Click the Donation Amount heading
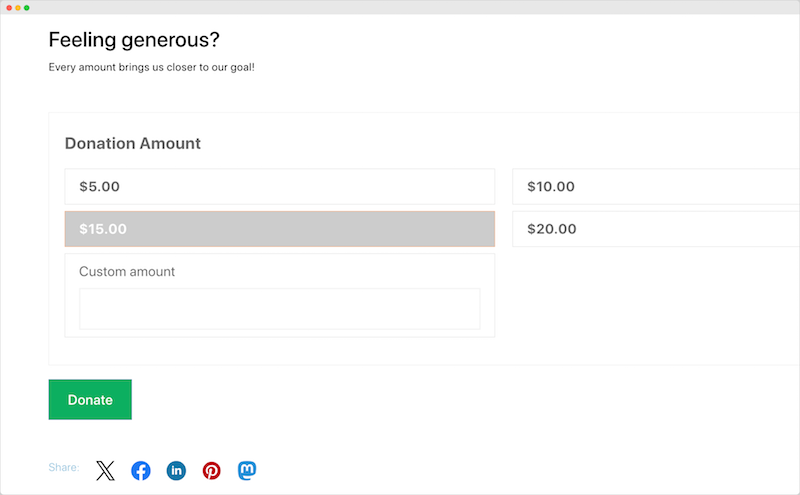Screen dimensions: 800x495 point(133,143)
